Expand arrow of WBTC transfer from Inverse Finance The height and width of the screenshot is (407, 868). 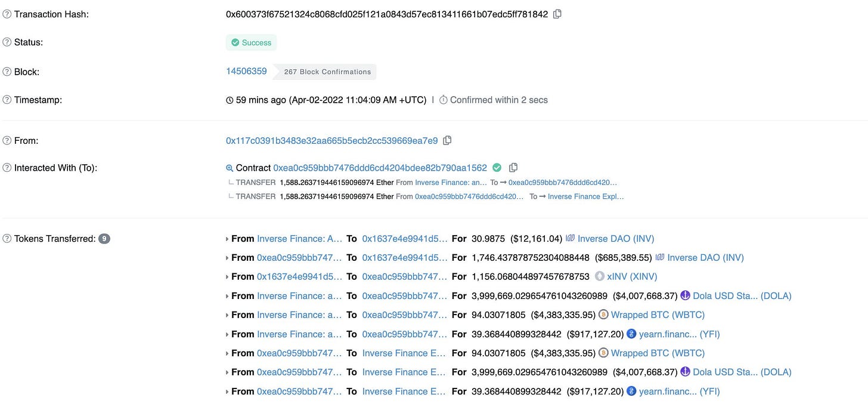[227, 315]
